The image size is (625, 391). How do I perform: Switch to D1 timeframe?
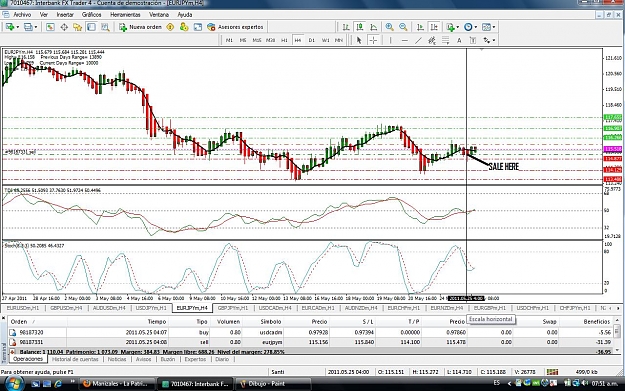(312, 40)
